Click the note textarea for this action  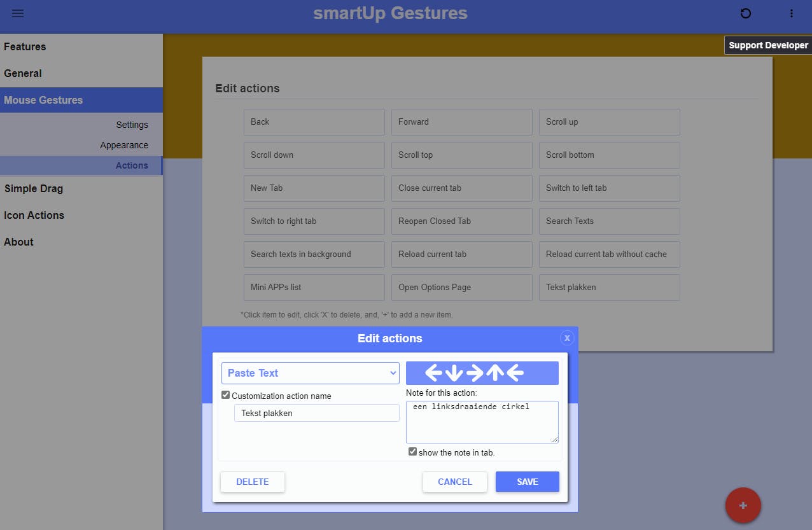(x=482, y=422)
